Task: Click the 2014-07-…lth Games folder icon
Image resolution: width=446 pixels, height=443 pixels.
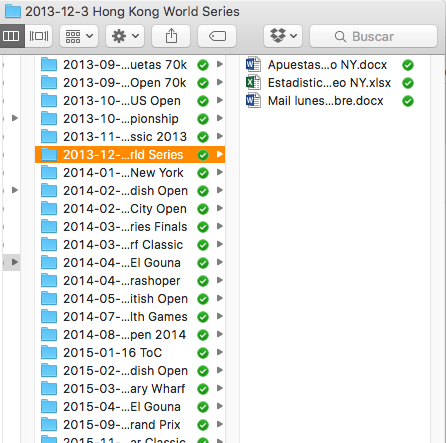Action: tap(49, 316)
